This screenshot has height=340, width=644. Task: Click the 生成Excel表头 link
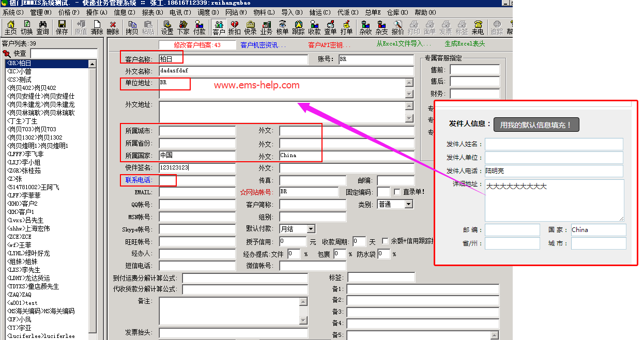point(465,44)
